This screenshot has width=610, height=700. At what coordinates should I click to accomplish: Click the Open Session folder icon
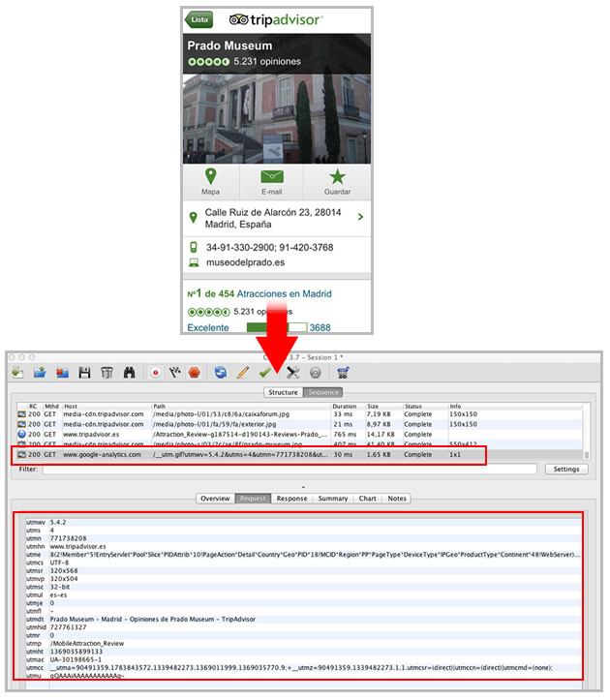click(40, 373)
